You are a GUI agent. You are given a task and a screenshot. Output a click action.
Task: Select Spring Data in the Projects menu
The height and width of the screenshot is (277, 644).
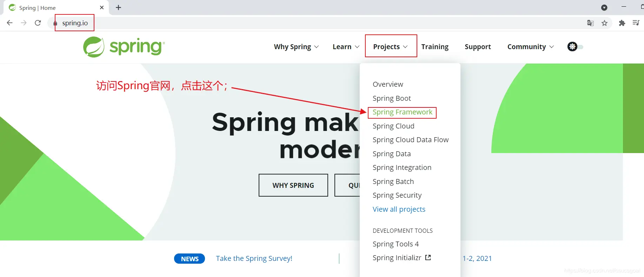tap(392, 154)
